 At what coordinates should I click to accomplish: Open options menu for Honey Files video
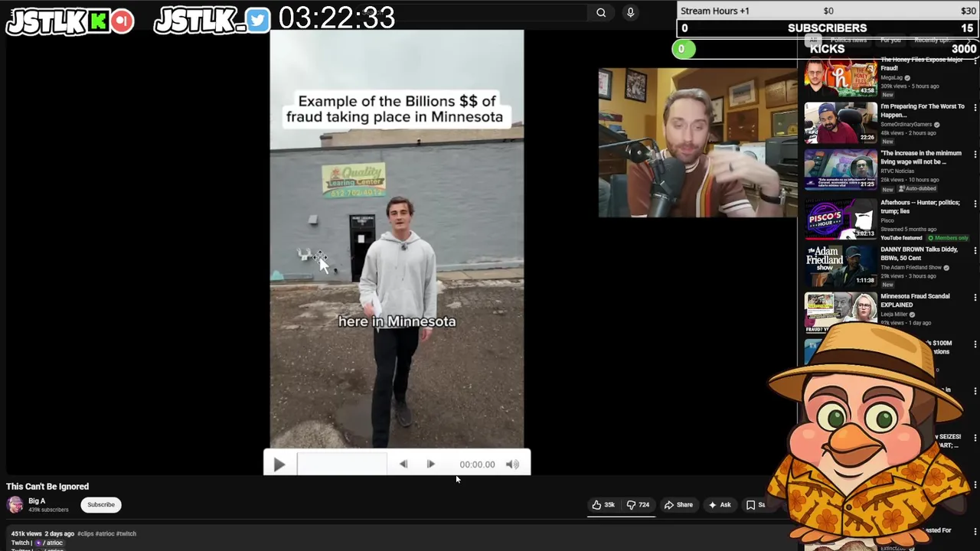[975, 61]
